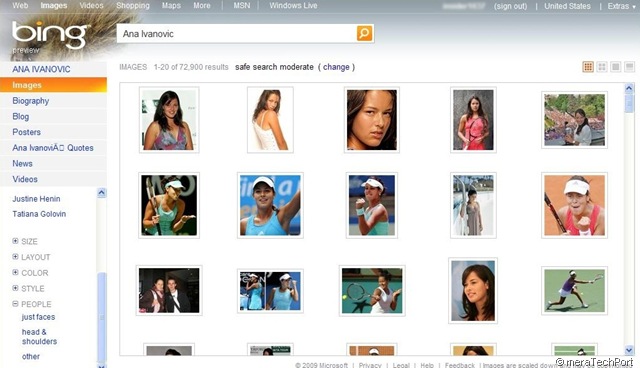Open thumbnail of player in white hitting ball

[372, 290]
